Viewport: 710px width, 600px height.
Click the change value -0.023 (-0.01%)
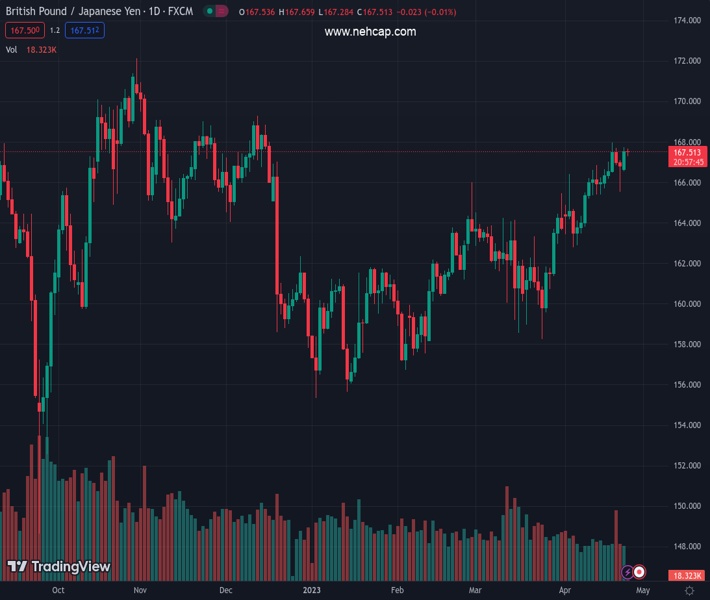tap(427, 12)
